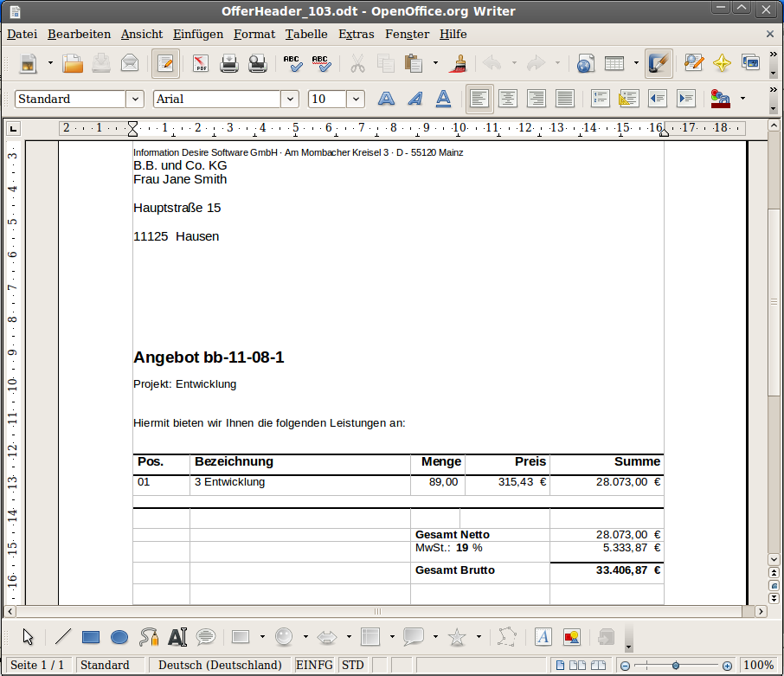Toggle bold formatting
784x676 pixels.
(385, 99)
